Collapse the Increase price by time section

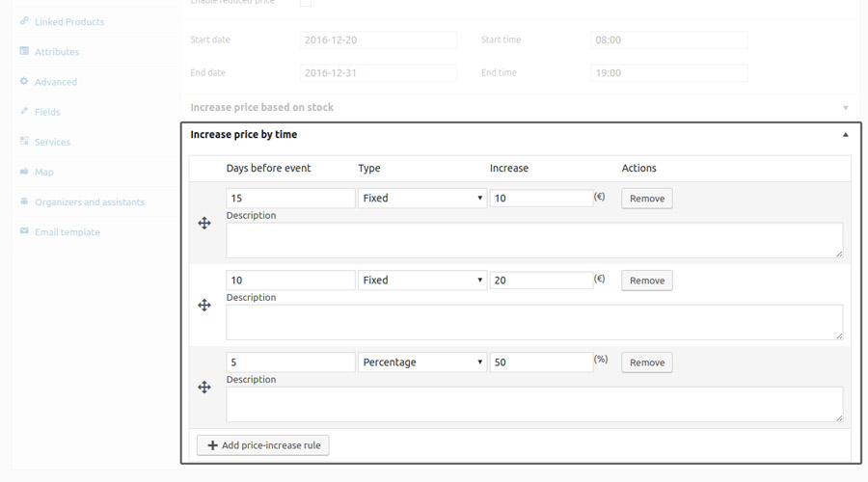point(845,135)
